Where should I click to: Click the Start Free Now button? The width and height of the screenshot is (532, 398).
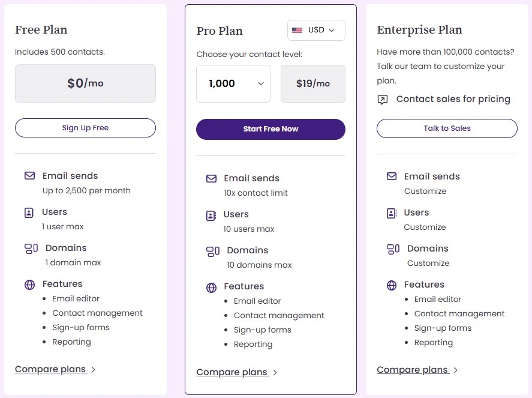pyautogui.click(x=270, y=129)
